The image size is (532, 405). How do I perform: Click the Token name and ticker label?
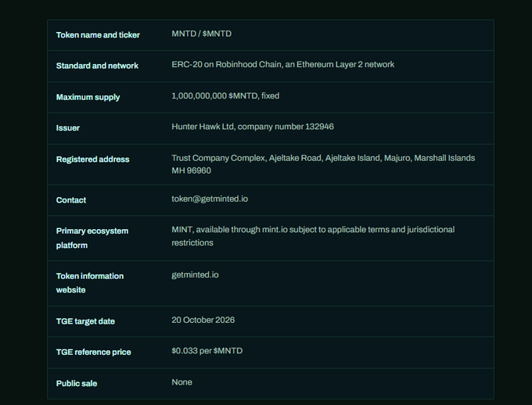(98, 35)
